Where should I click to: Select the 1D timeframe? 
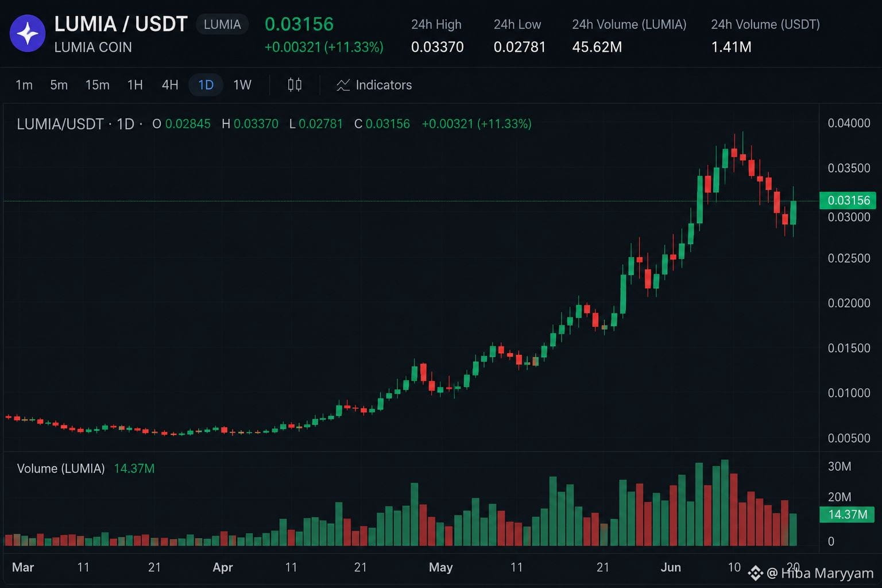pos(206,85)
